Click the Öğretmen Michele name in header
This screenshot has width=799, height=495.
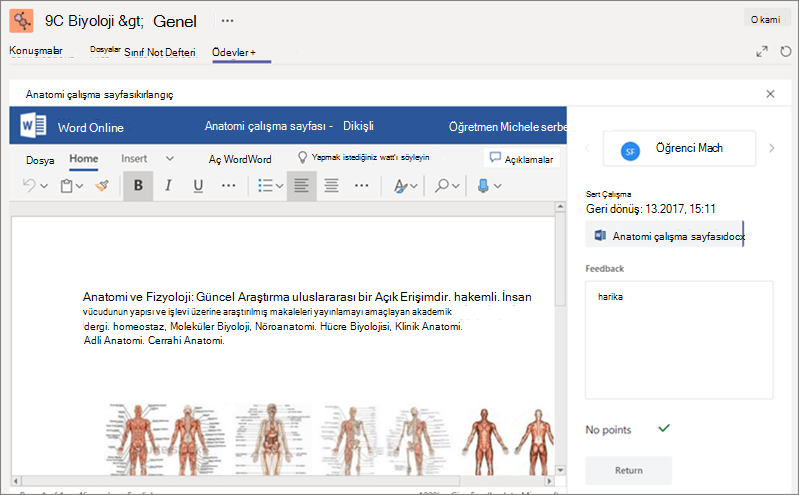[x=507, y=126]
